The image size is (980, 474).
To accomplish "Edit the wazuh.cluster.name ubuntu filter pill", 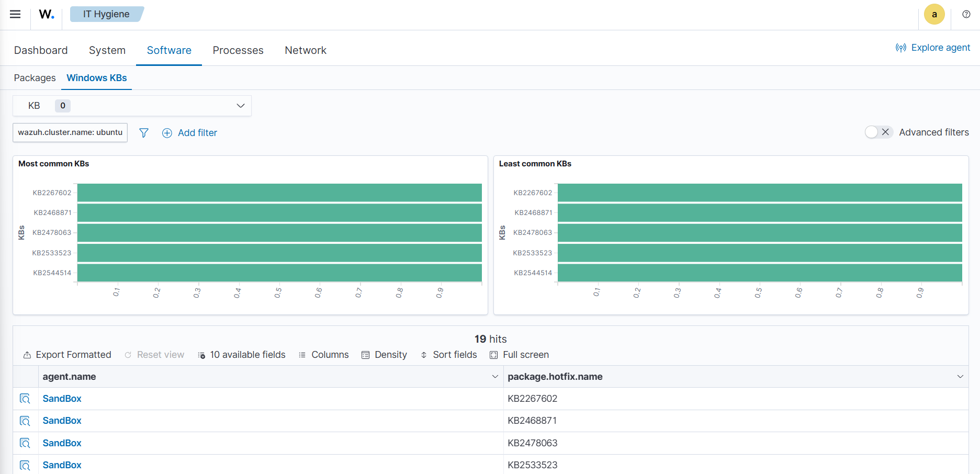I will point(70,132).
